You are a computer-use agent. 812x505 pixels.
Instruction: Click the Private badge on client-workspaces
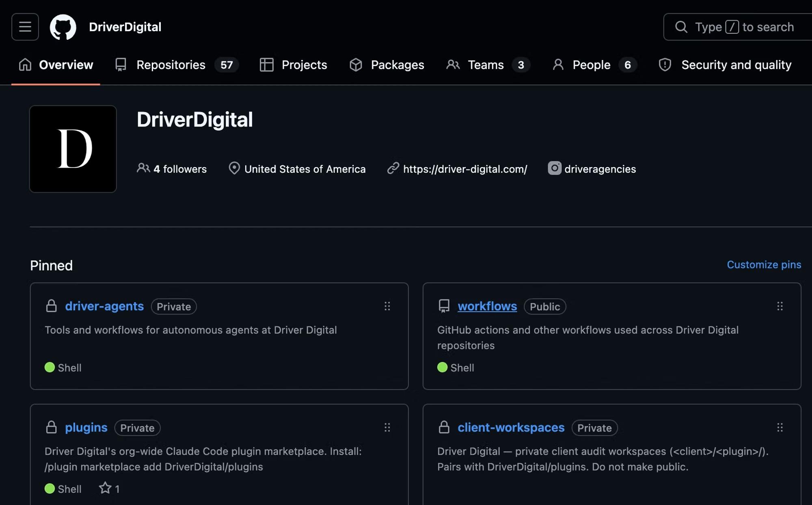(x=594, y=428)
